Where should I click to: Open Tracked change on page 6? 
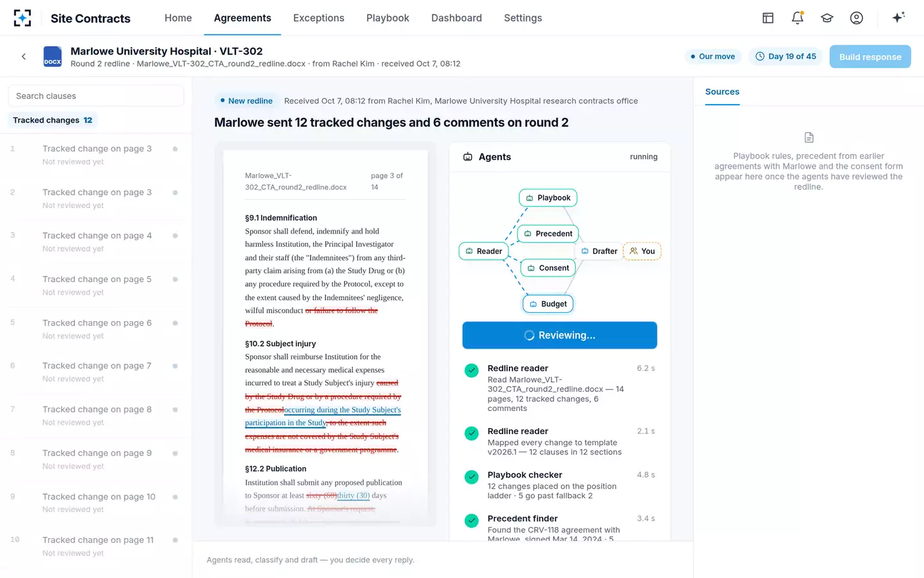(x=96, y=329)
